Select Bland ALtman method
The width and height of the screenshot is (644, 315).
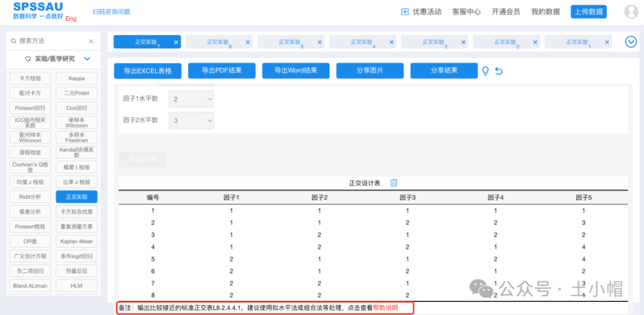pyautogui.click(x=30, y=285)
